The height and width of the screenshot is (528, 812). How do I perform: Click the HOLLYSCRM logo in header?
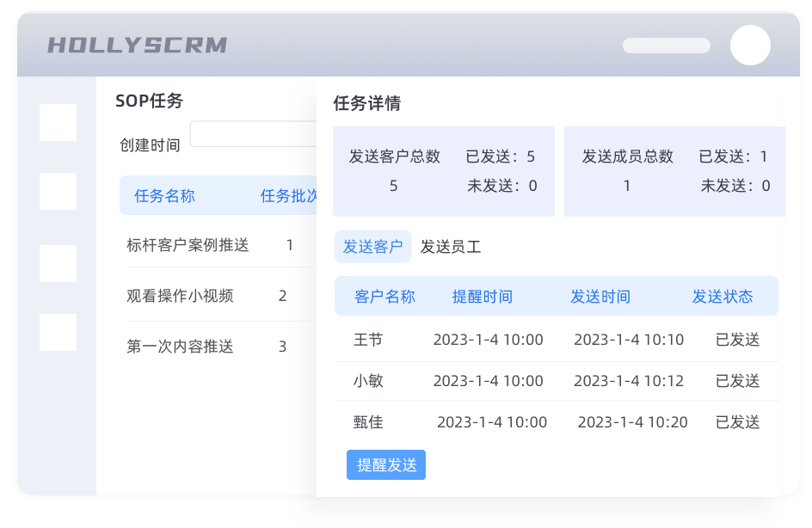137,46
